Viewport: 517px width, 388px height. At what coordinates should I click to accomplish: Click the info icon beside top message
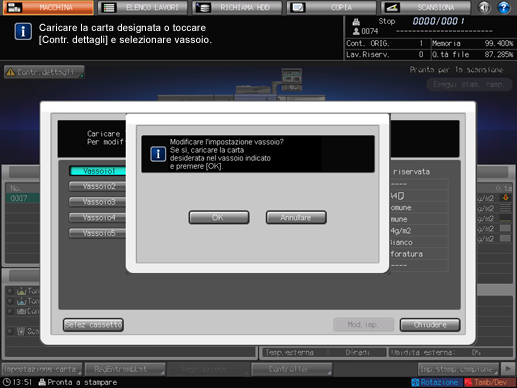[x=23, y=32]
